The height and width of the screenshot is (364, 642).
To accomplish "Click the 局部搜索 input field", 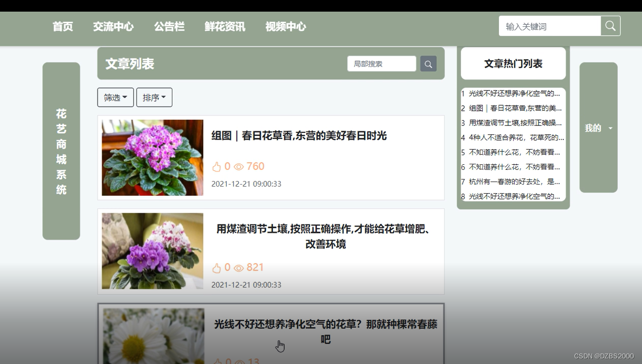I will (382, 64).
